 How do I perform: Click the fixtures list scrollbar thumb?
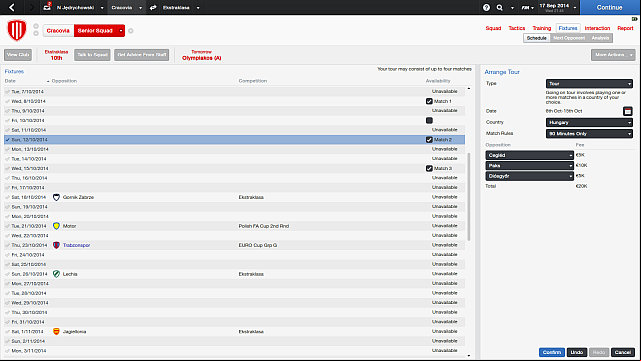click(469, 197)
